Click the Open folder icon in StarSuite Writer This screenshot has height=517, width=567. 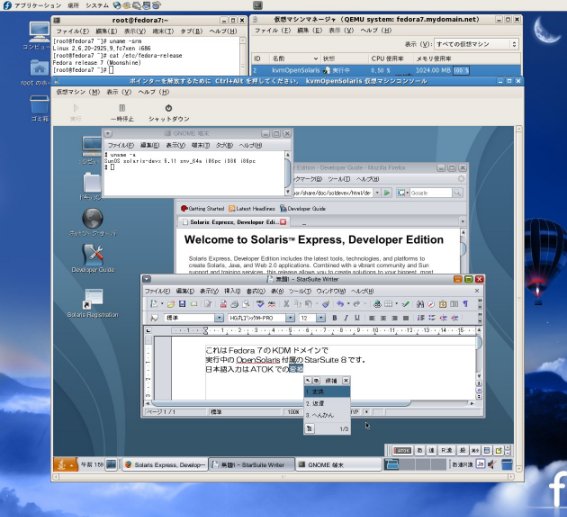(x=171, y=304)
